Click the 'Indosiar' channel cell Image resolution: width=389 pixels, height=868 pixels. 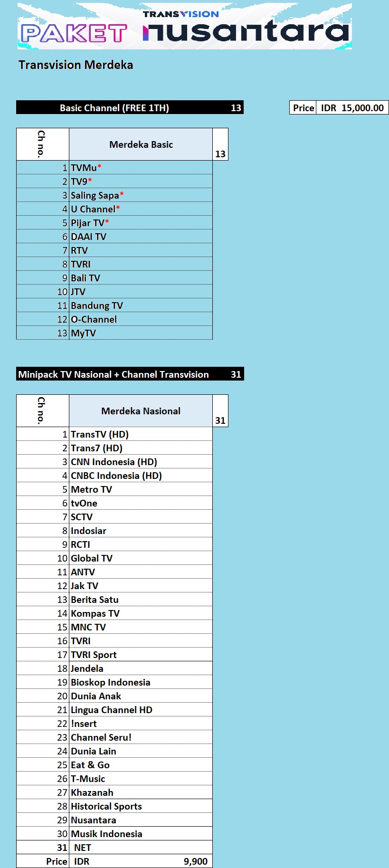point(141,530)
